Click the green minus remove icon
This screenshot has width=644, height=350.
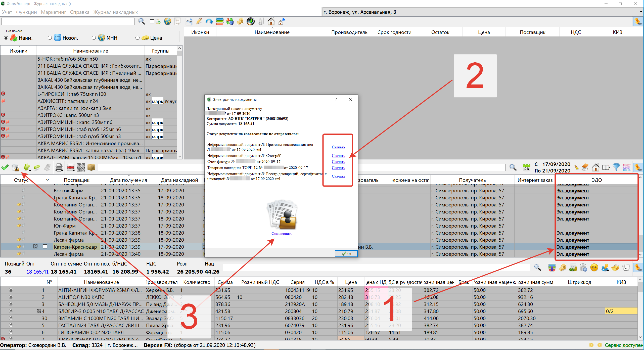point(37,167)
